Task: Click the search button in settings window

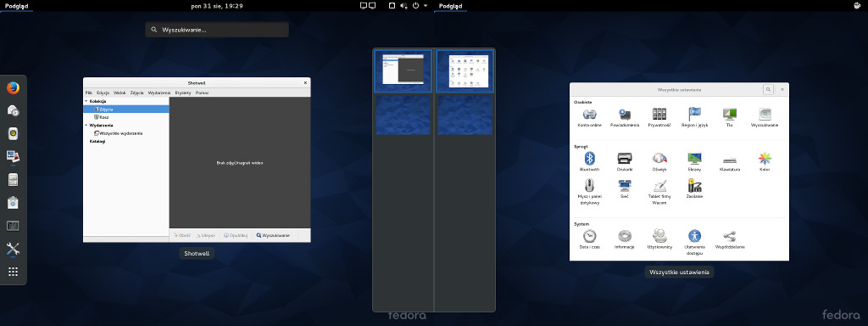Action: click(768, 89)
